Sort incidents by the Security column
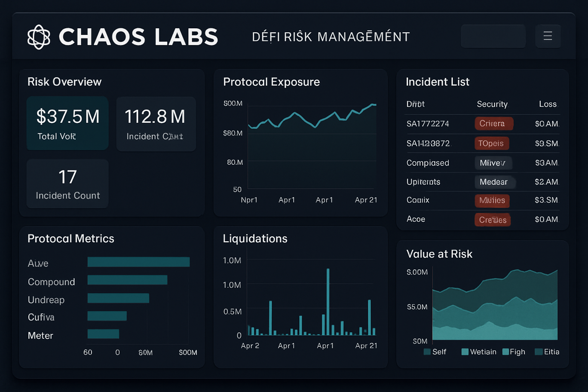The height and width of the screenshot is (392, 588). tap(492, 104)
